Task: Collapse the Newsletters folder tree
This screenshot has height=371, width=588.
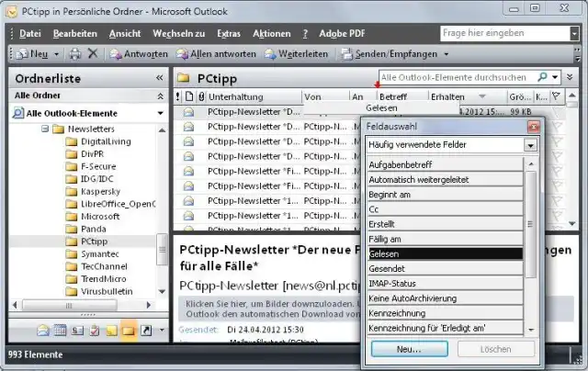Action: tap(43, 129)
